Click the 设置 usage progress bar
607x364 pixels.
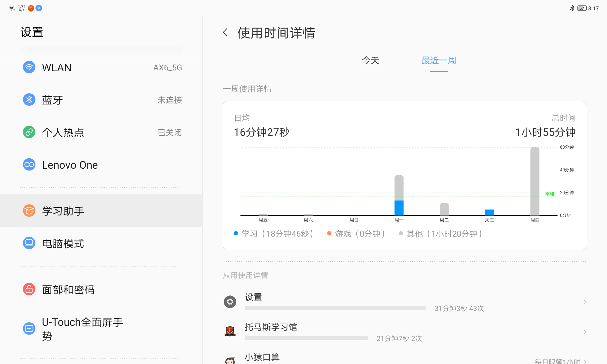[x=335, y=308]
